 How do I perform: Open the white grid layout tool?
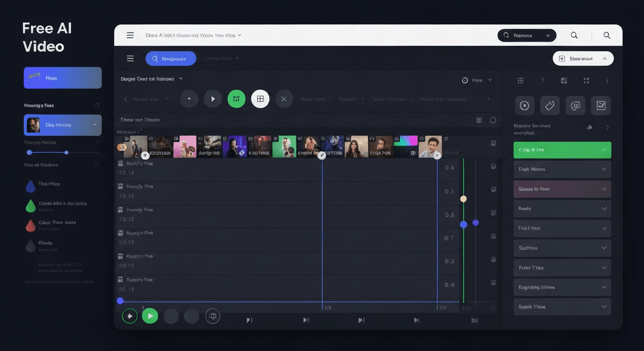point(260,98)
